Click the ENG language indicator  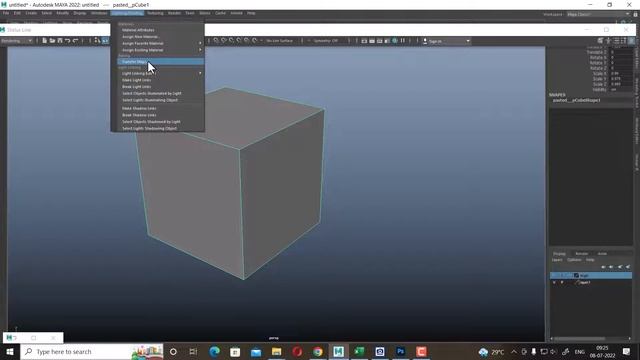coord(580,352)
